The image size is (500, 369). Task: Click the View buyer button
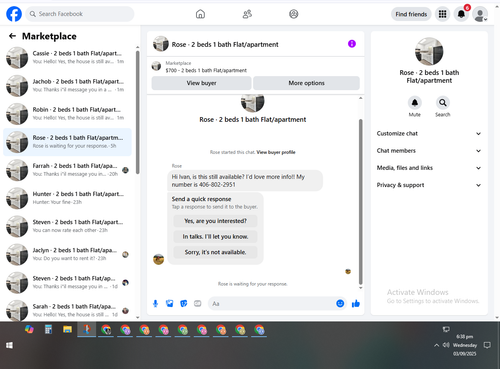pyautogui.click(x=201, y=83)
